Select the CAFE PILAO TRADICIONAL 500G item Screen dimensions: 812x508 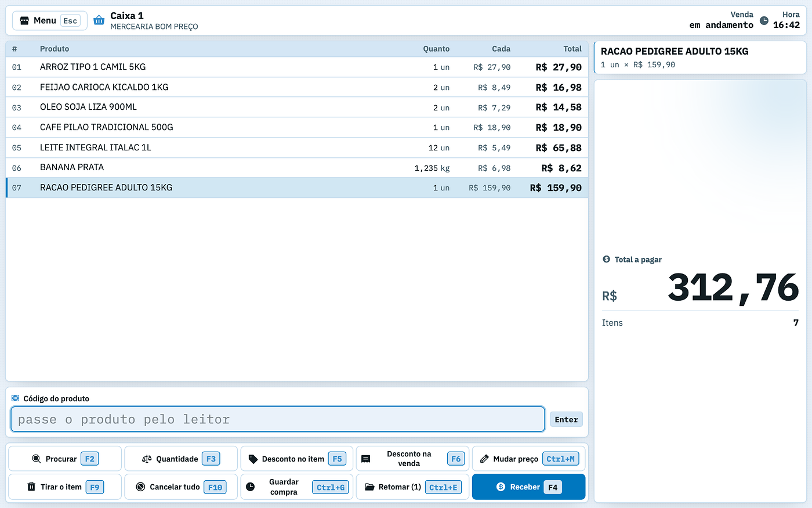pos(297,127)
